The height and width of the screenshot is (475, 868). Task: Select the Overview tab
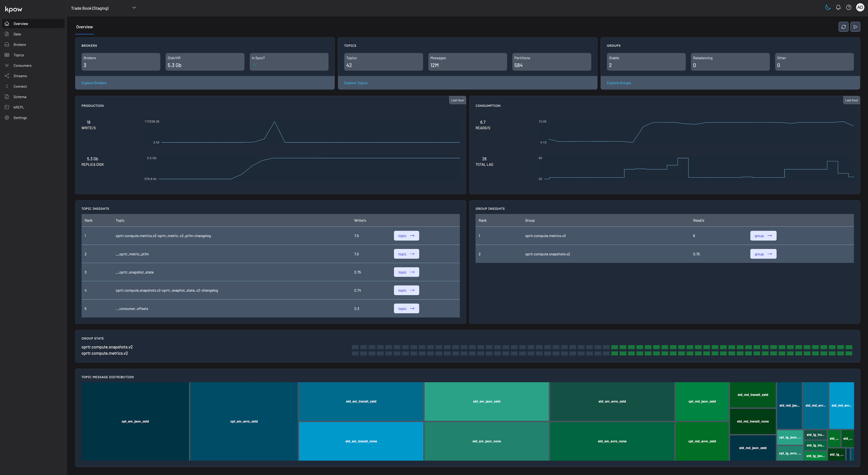tap(84, 27)
